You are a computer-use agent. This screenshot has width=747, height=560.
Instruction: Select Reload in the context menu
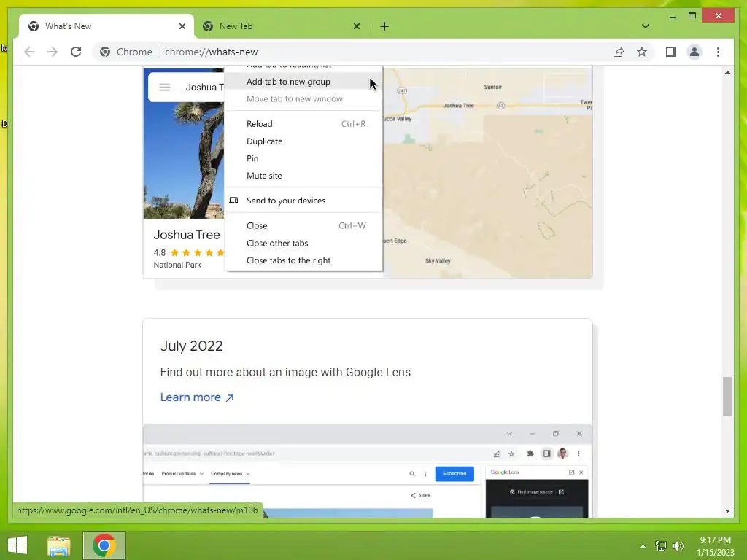(303, 124)
